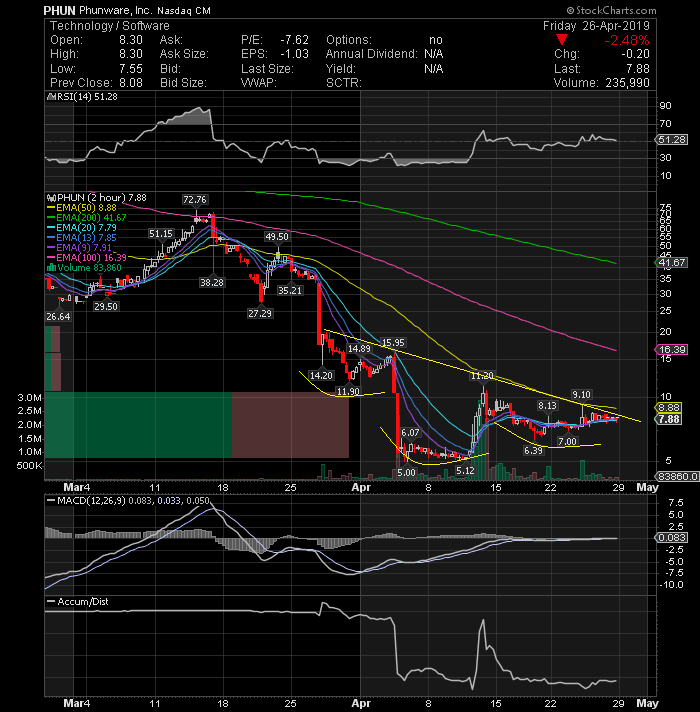
Task: Click the 14.20 low price annotation
Action: click(321, 376)
